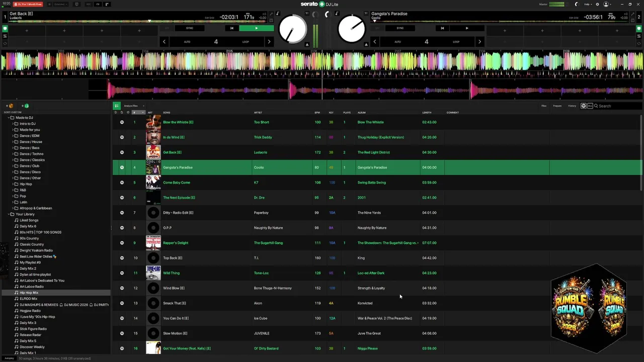
Task: Decrease the right deck loop length
Action: click(x=374, y=42)
